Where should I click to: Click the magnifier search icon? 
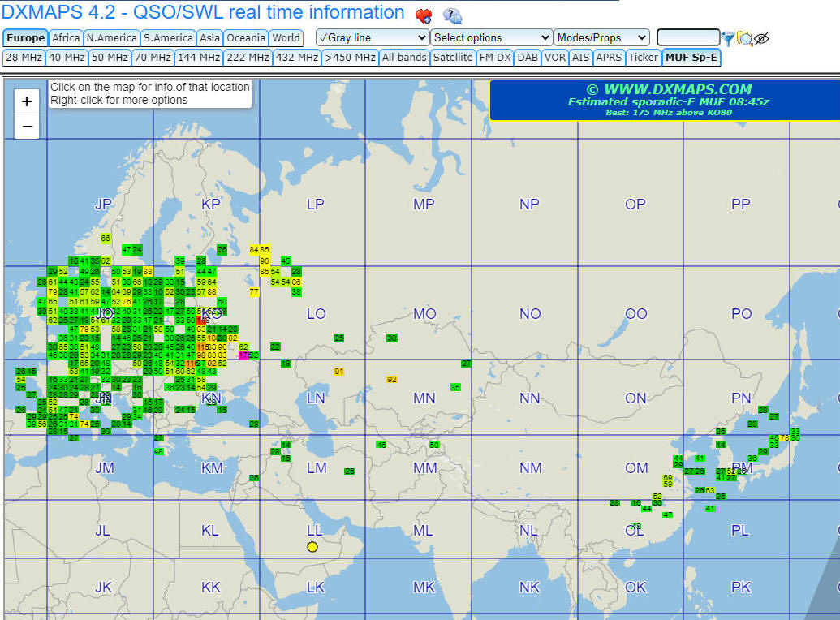[745, 38]
